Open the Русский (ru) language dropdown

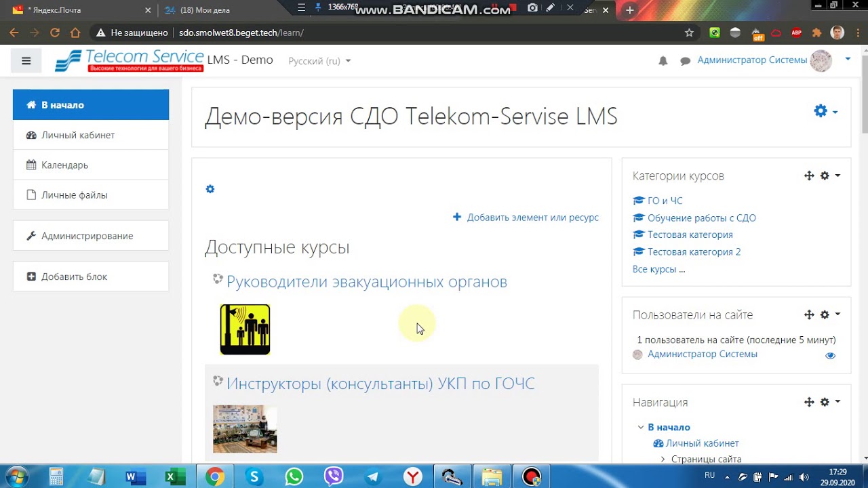click(319, 61)
